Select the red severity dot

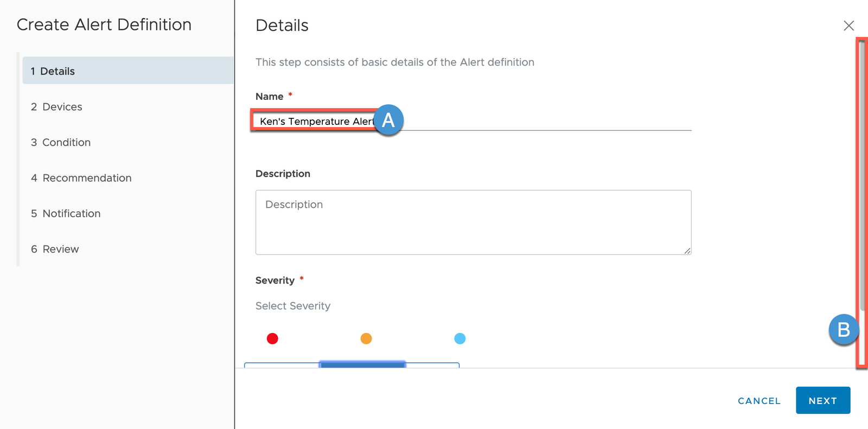(x=272, y=339)
